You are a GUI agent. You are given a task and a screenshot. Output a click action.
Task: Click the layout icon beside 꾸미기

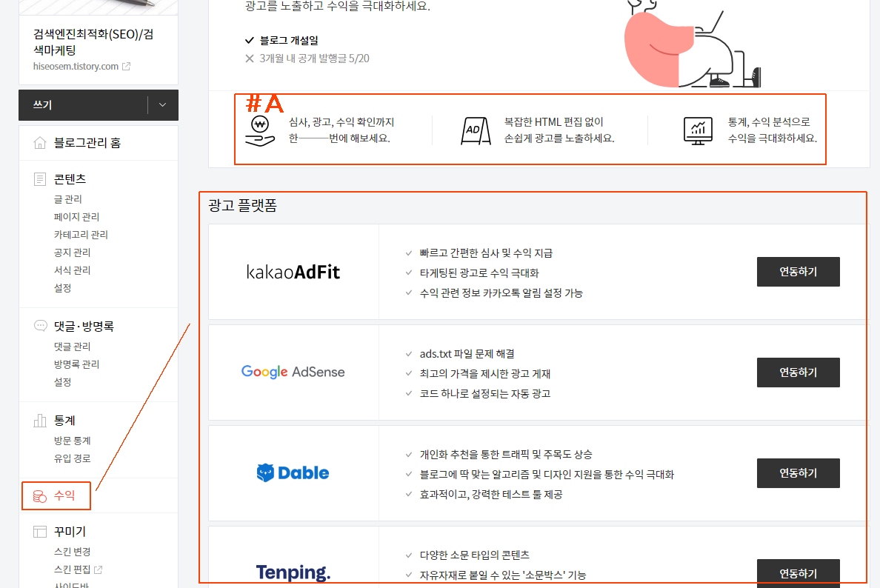40,532
